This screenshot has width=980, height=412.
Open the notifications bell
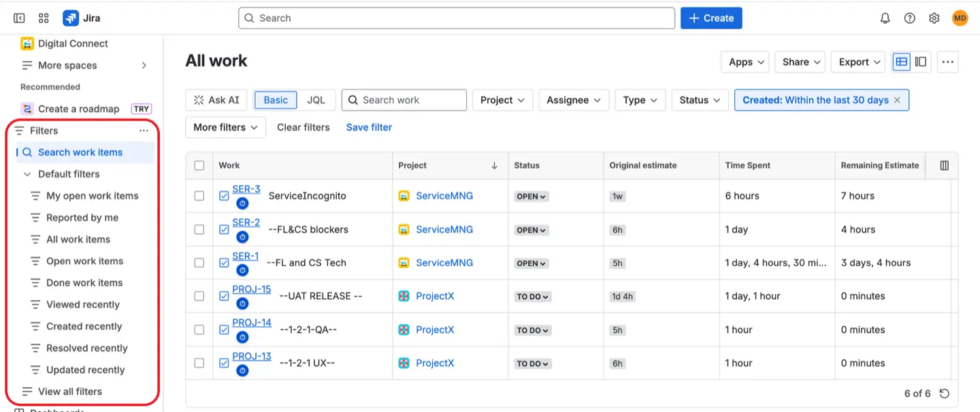[x=885, y=18]
